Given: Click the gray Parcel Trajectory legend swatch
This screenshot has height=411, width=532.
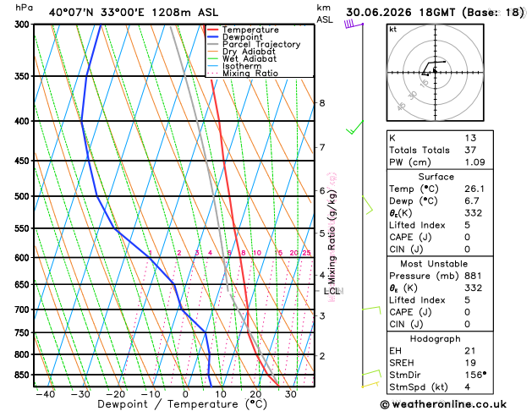Looking at the screenshot, I should pyautogui.click(x=213, y=44).
